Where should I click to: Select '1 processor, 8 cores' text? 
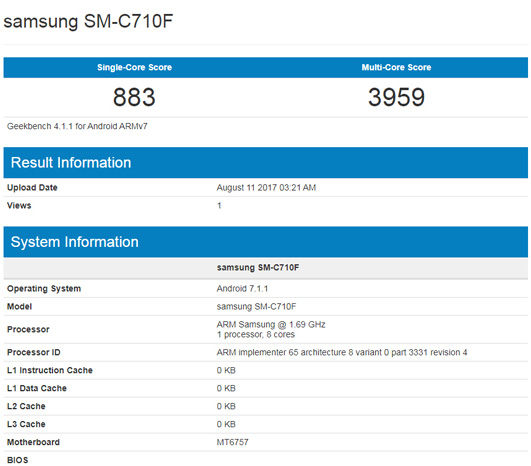[x=256, y=335]
